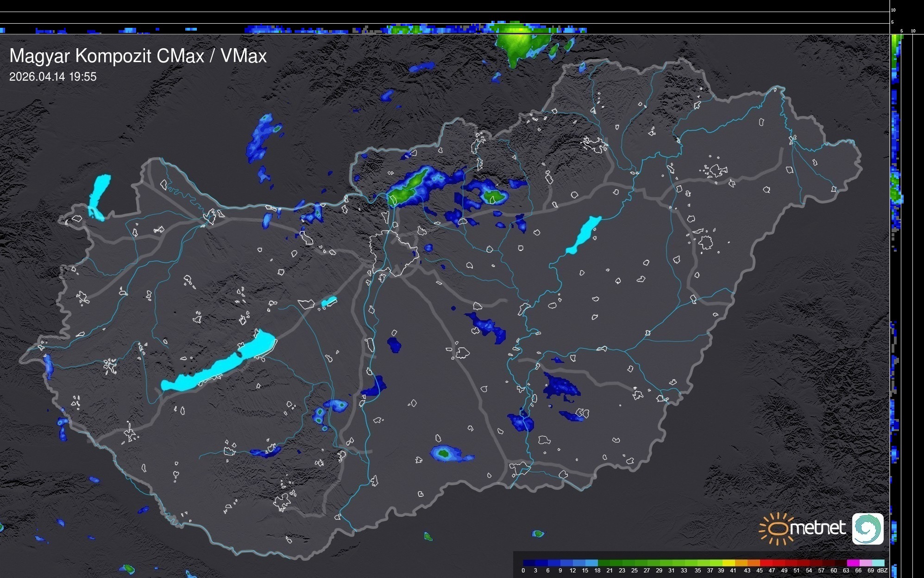Click the metnet wordmark text
The width and height of the screenshot is (924, 578).
click(x=817, y=528)
